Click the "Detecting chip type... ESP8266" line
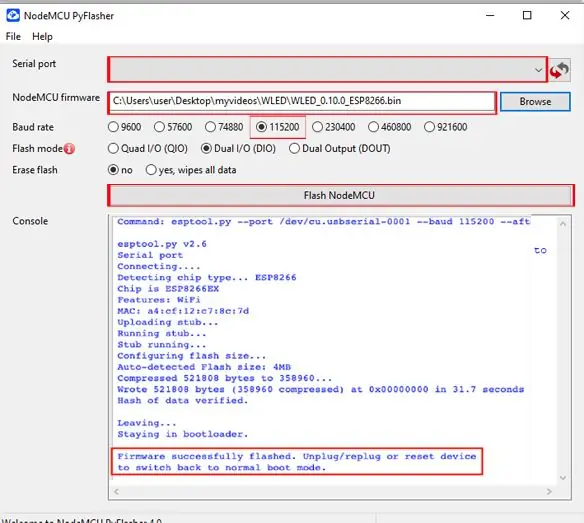 [x=207, y=278]
